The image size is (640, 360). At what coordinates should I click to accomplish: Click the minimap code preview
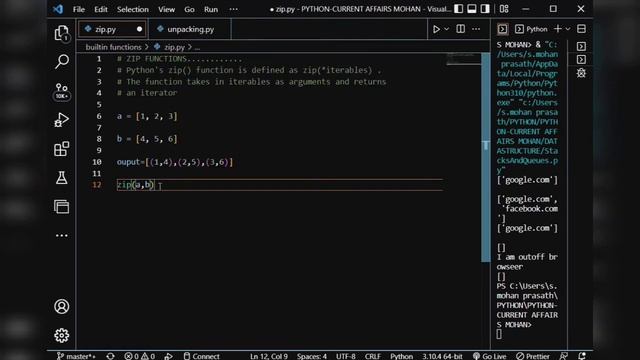(464, 59)
